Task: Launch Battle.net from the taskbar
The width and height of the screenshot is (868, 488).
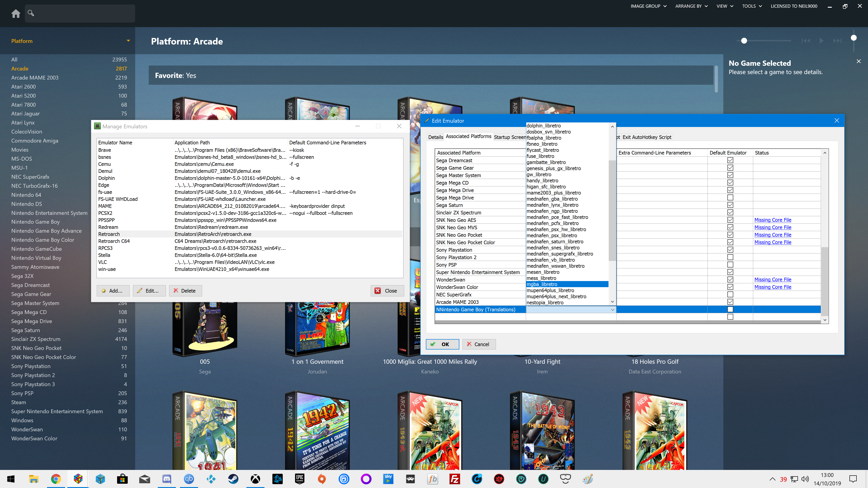Action: (x=278, y=479)
